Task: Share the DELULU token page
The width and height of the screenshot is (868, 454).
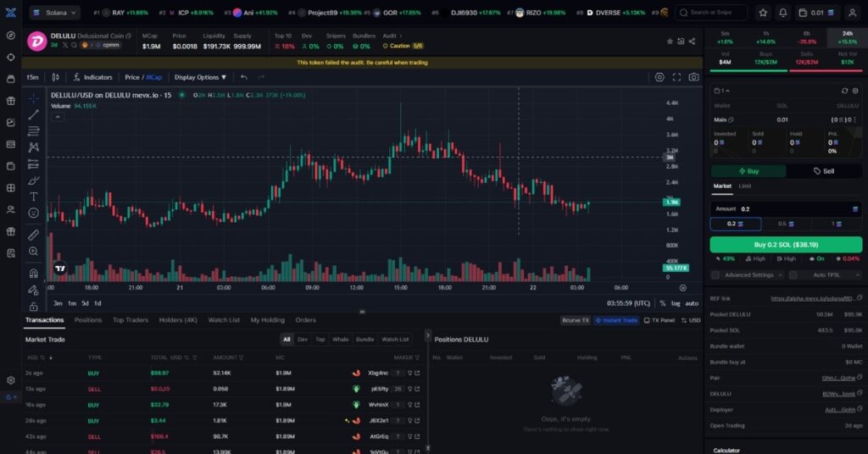Action: pyautogui.click(x=692, y=42)
